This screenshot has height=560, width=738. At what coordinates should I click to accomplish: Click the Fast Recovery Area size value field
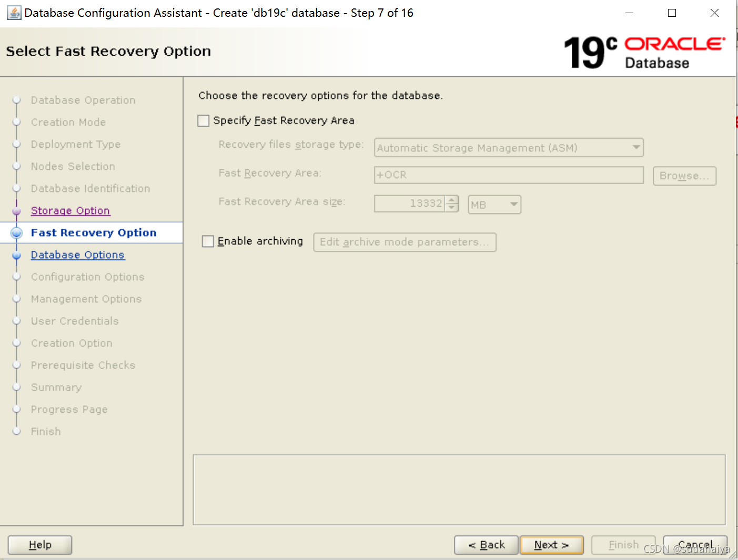pyautogui.click(x=410, y=203)
